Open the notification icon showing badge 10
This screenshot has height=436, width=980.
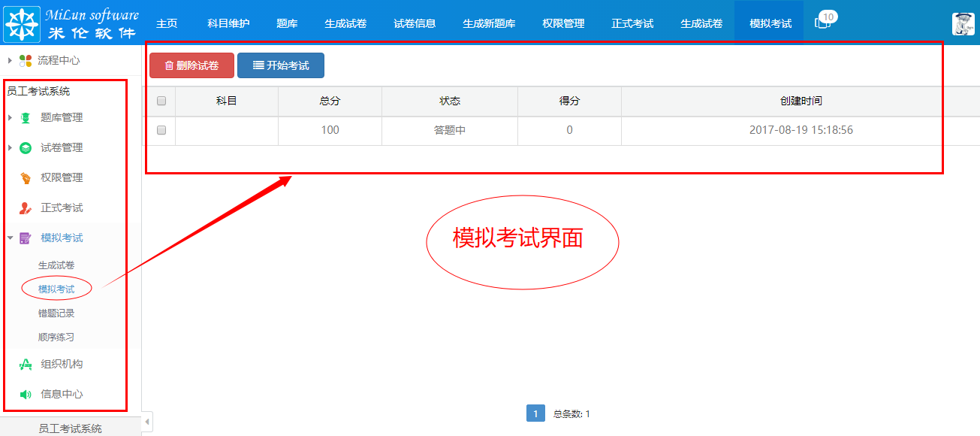[x=822, y=22]
